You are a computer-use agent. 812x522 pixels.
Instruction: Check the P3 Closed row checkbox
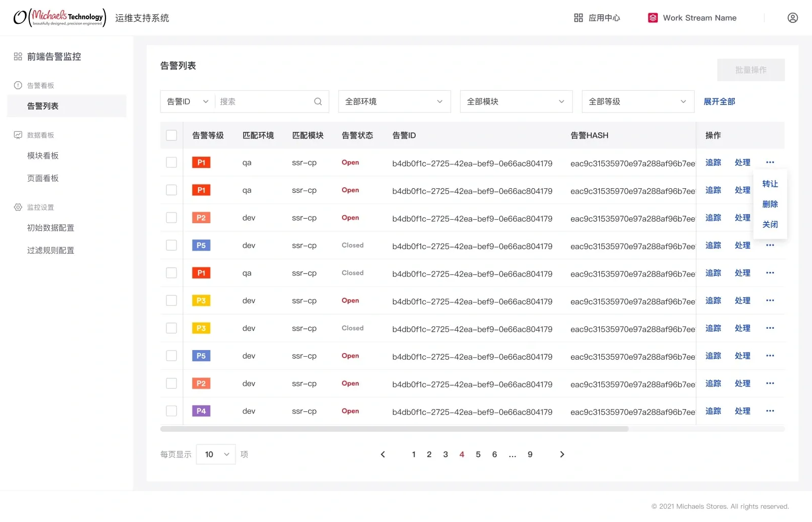pos(172,328)
